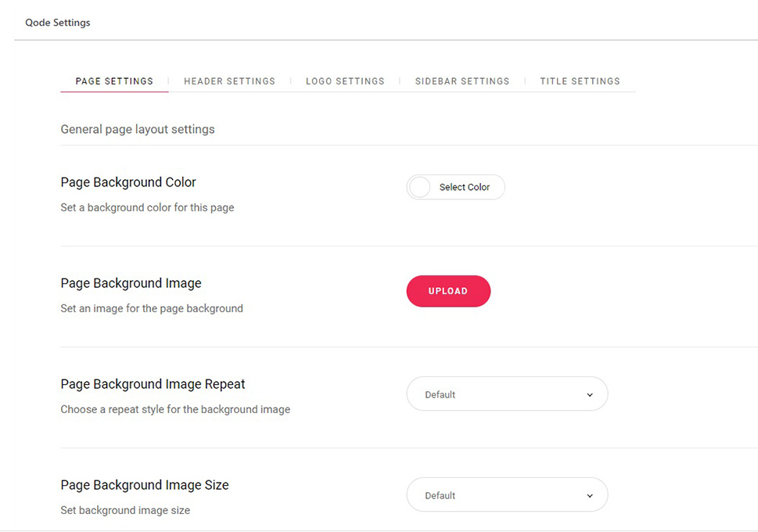Image resolution: width=758 pixels, height=532 pixels.
Task: Expand the Page Background Image Size dropdown
Action: [507, 494]
